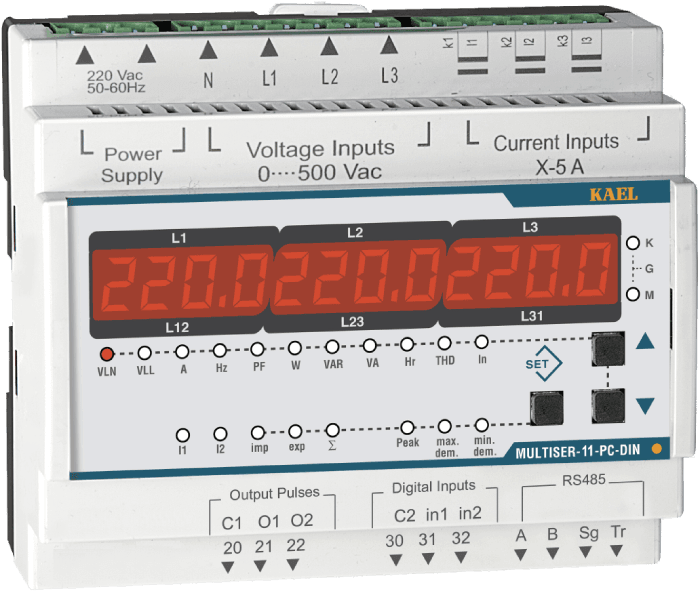Image resolution: width=700 pixels, height=591 pixels.
Task: Click the 'C1' terminal label
Action: click(232, 523)
